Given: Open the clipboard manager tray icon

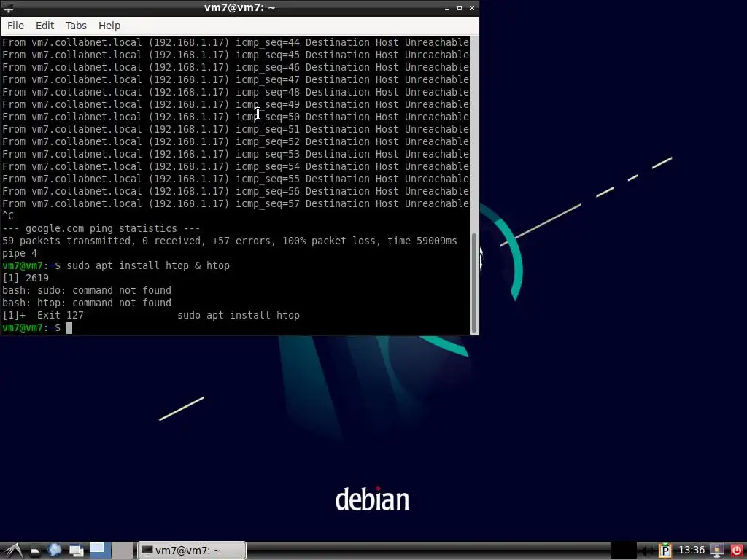Looking at the screenshot, I should point(665,551).
